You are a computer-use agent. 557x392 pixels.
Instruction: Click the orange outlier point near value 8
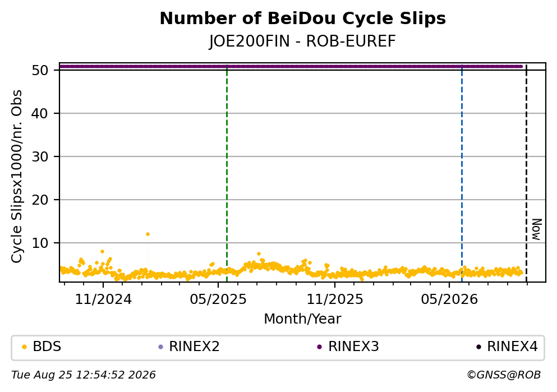pyautogui.click(x=102, y=252)
